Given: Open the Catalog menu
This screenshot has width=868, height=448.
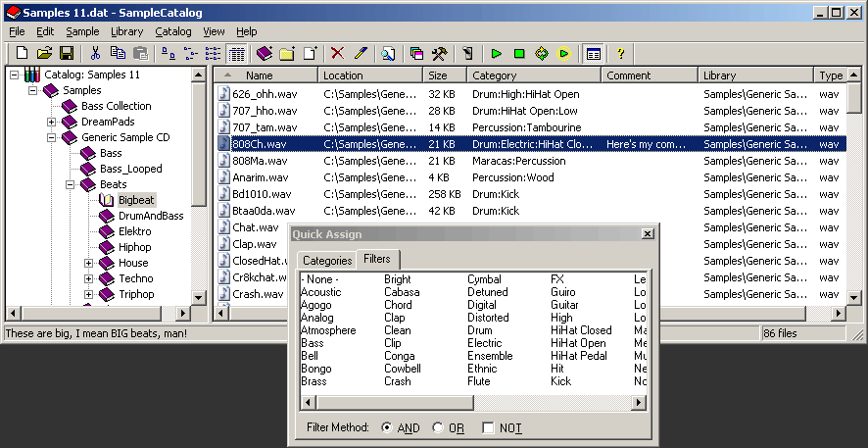Looking at the screenshot, I should [x=173, y=31].
